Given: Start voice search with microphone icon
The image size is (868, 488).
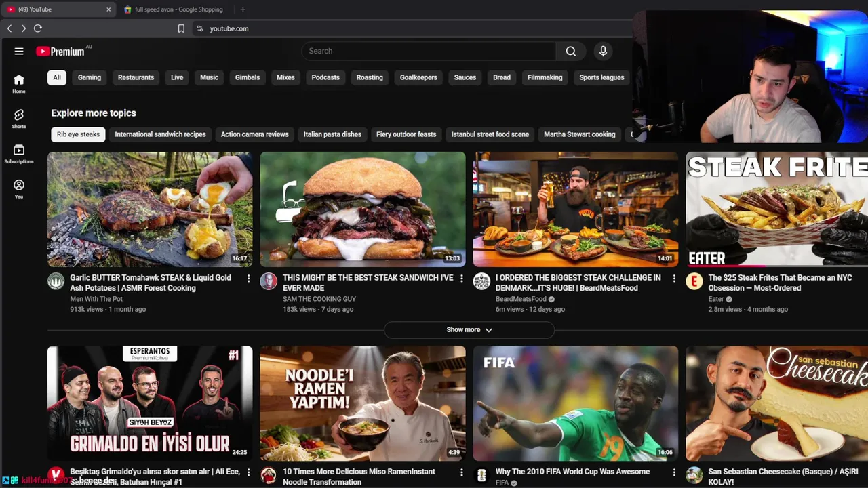Looking at the screenshot, I should pyautogui.click(x=603, y=51).
